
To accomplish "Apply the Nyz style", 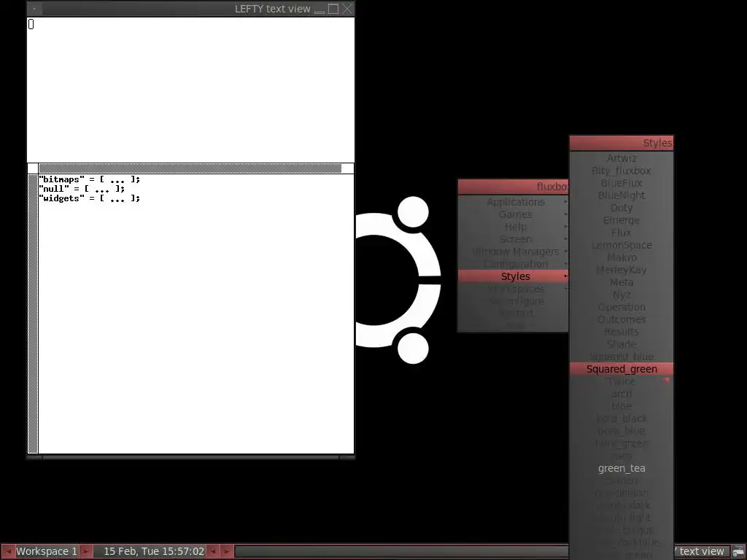I will click(x=622, y=295).
